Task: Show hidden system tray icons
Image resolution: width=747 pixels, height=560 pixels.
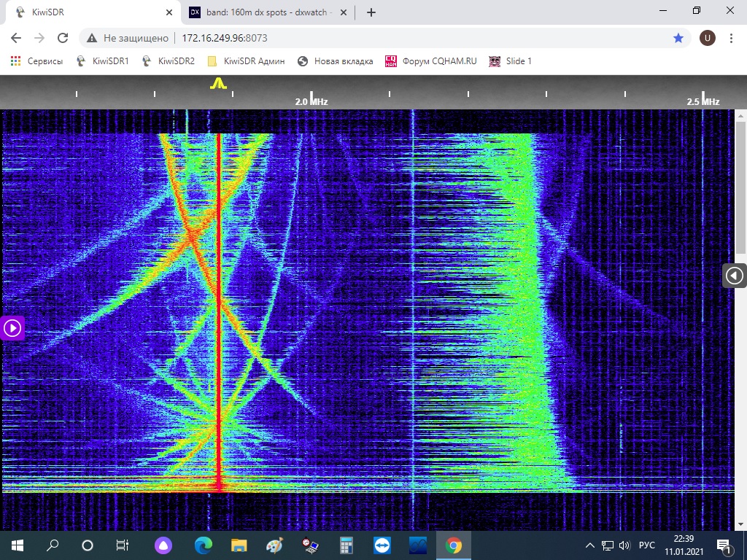Action: [x=590, y=545]
